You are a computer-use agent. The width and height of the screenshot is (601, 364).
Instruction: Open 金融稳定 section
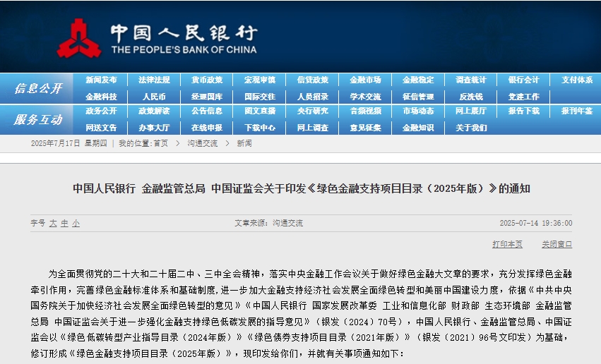tap(418, 80)
